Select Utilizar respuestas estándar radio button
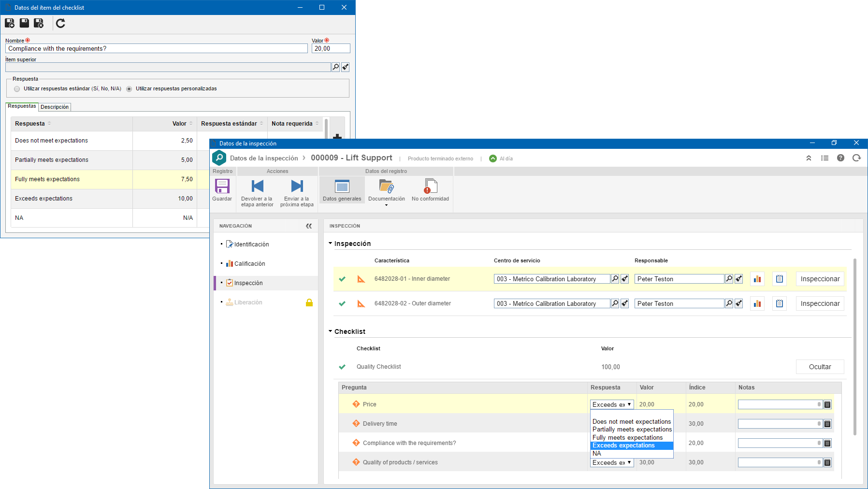Image resolution: width=868 pixels, height=489 pixels. pyautogui.click(x=17, y=89)
